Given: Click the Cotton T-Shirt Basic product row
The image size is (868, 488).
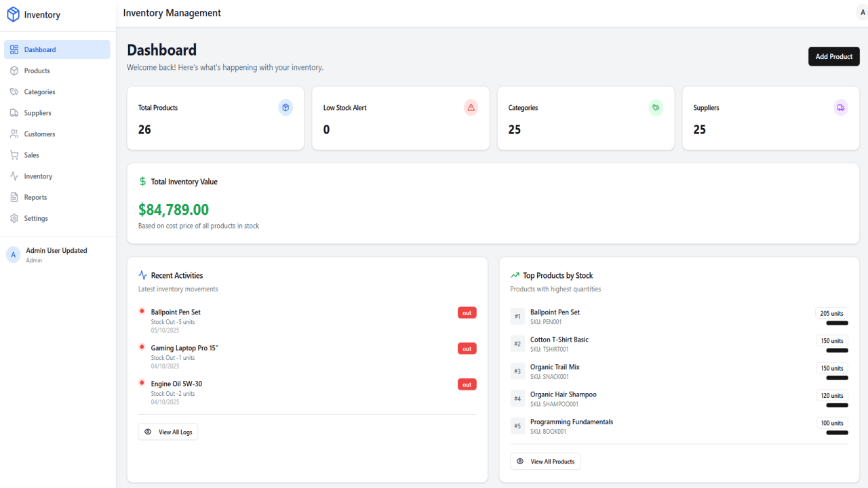Looking at the screenshot, I should (x=679, y=344).
